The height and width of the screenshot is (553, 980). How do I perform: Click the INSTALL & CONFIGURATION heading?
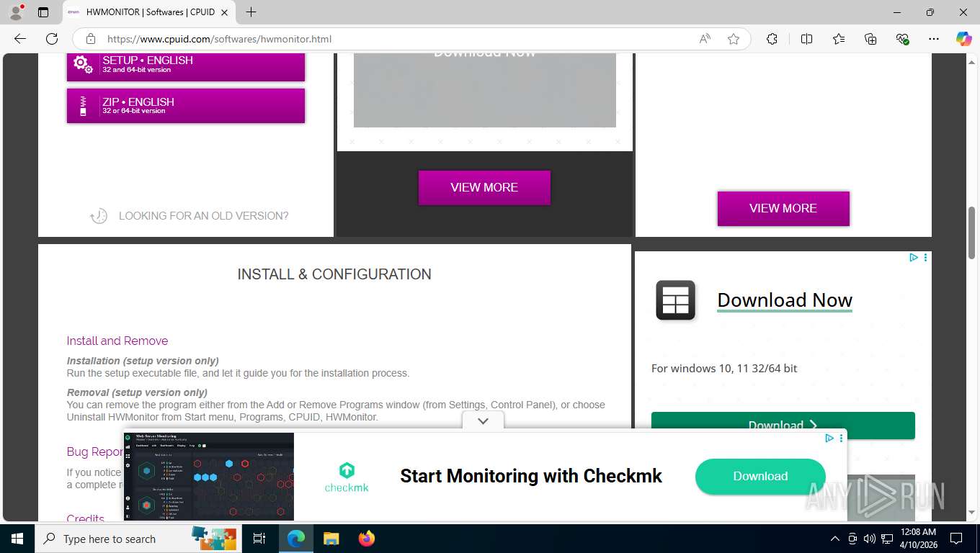pos(334,274)
